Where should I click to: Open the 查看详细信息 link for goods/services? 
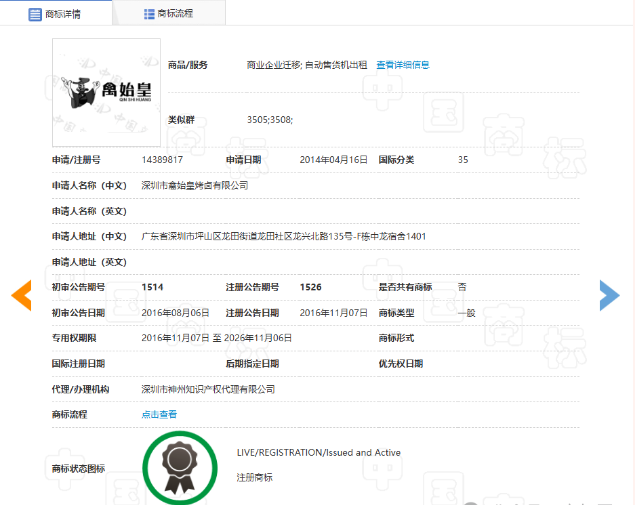403,65
